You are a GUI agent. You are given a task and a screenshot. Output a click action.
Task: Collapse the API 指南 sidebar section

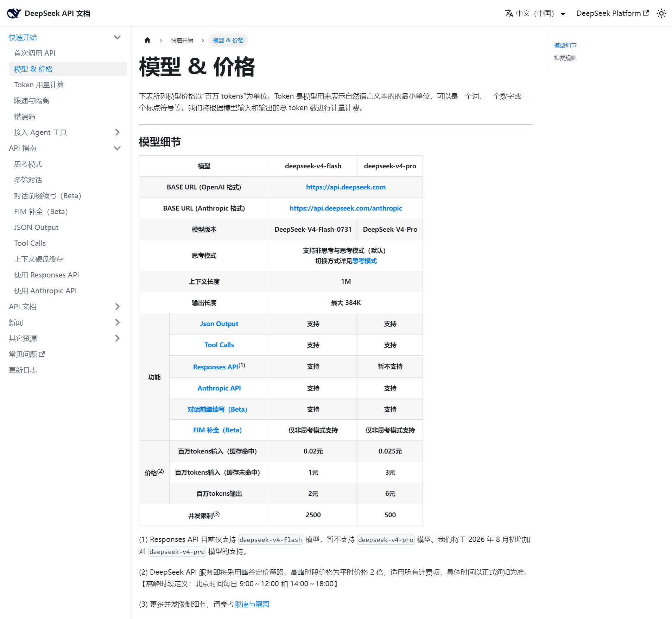[x=118, y=148]
